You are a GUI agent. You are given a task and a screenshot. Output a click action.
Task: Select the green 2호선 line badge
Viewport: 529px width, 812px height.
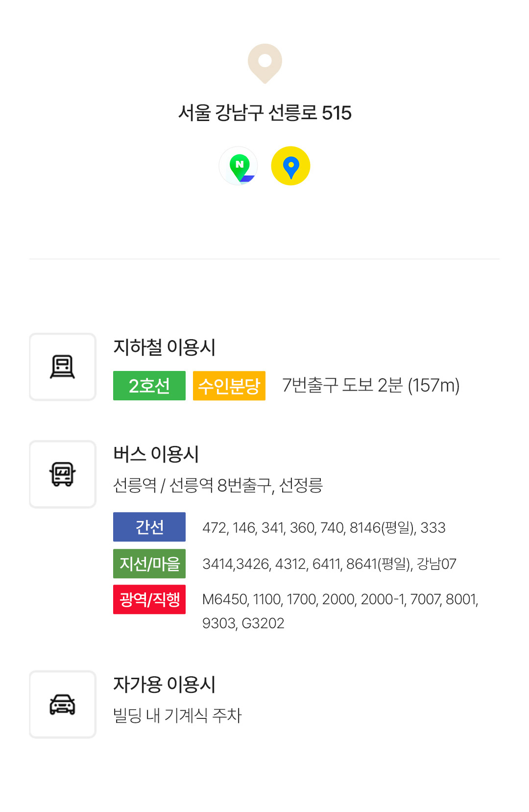tap(149, 386)
